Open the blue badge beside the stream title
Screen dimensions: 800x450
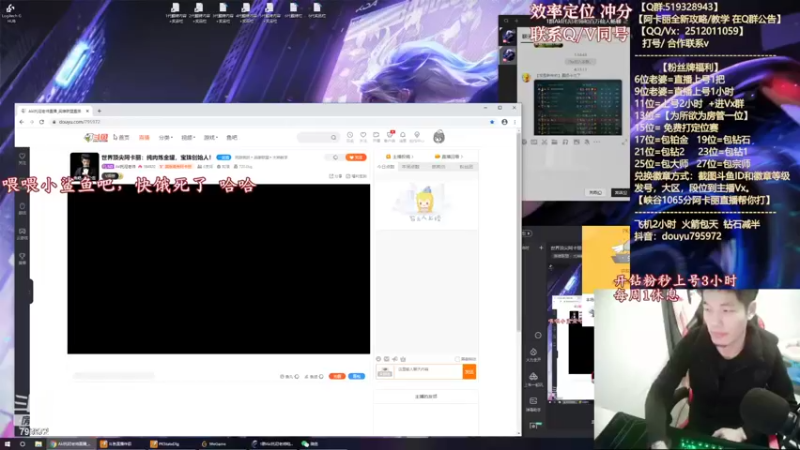pyautogui.click(x=223, y=157)
